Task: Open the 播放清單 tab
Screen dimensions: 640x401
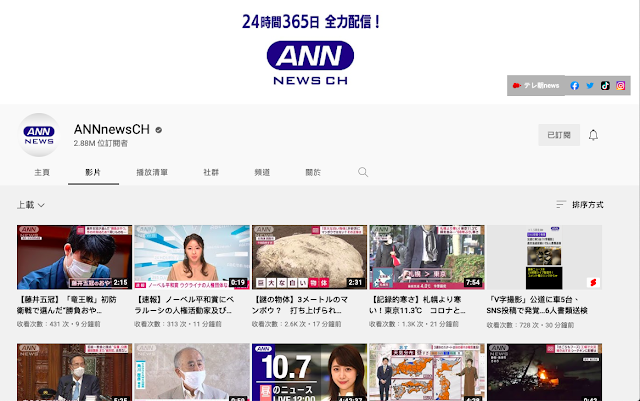Action: tap(152, 172)
